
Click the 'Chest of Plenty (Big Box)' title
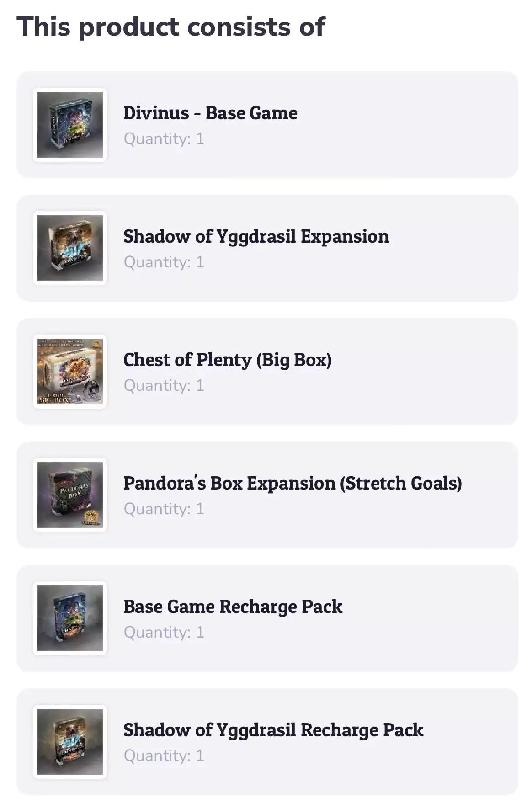[x=227, y=360]
